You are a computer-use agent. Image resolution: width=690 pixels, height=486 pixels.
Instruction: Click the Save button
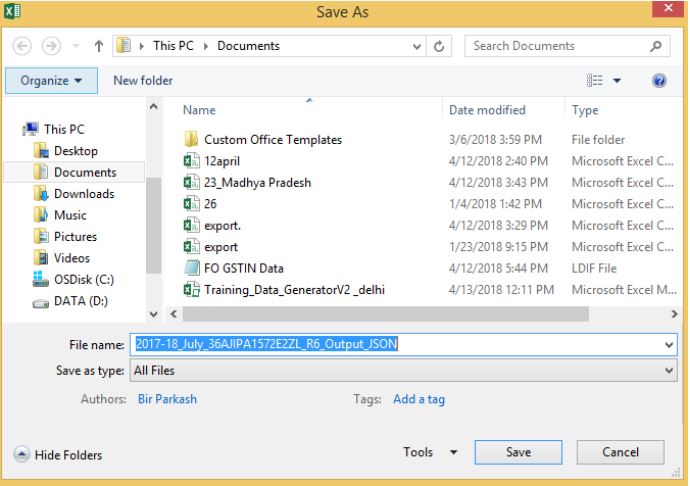(518, 453)
